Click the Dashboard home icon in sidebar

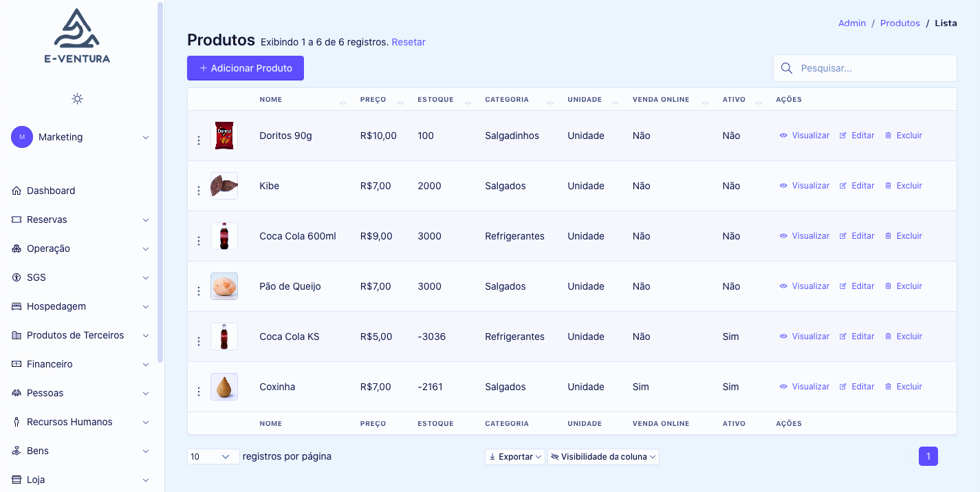(17, 191)
